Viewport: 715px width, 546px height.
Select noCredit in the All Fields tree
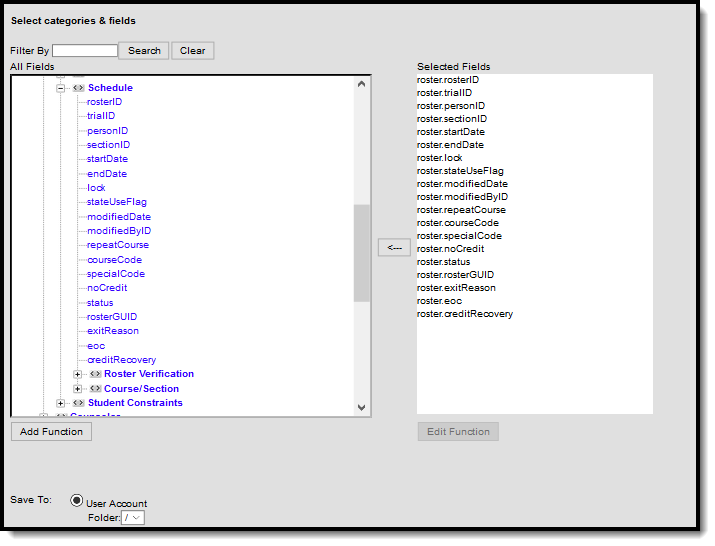pos(107,288)
